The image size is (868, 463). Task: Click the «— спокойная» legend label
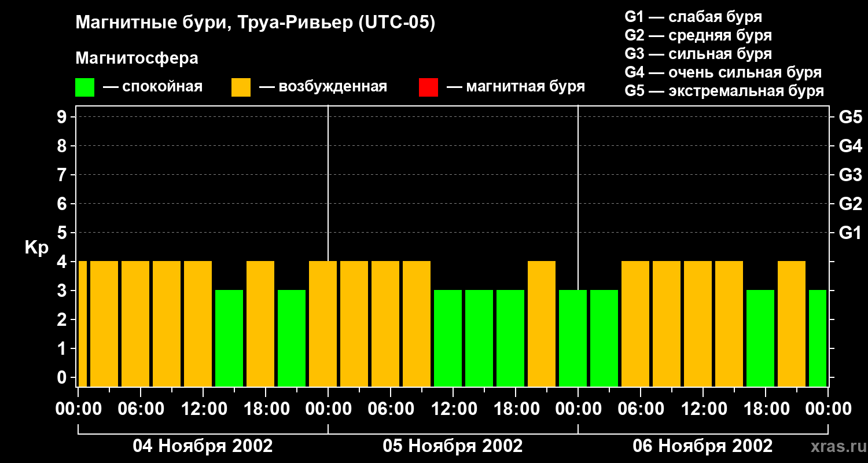tap(153, 87)
